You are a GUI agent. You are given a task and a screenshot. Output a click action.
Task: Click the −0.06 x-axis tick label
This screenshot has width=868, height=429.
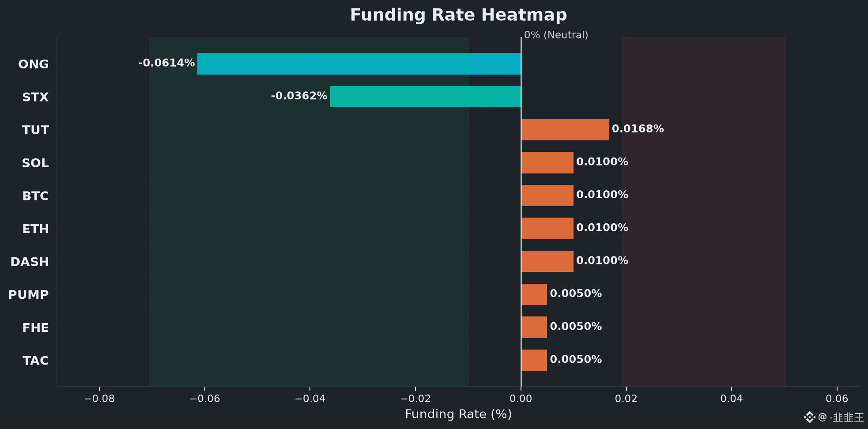[205, 399]
